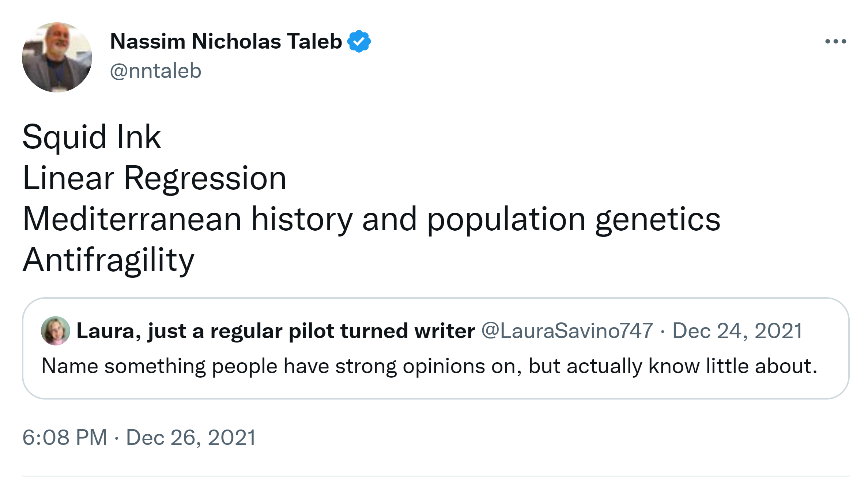Open the three-dot more options menu

click(x=835, y=41)
